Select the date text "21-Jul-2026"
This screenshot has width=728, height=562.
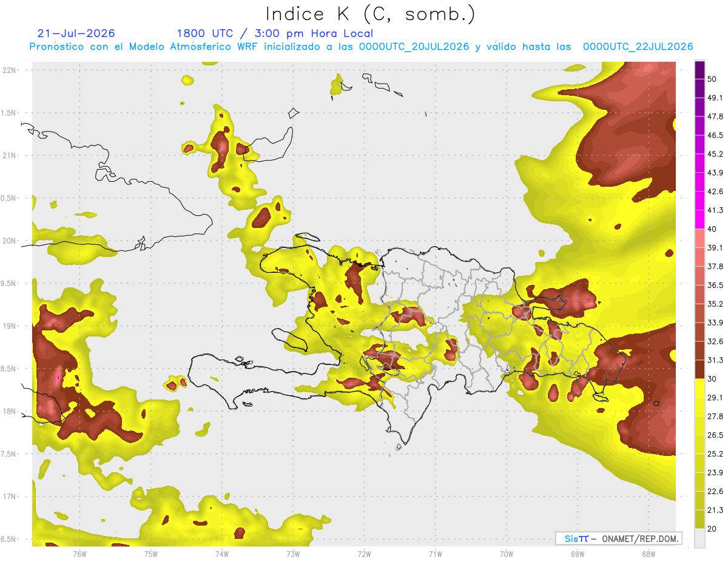tap(76, 33)
